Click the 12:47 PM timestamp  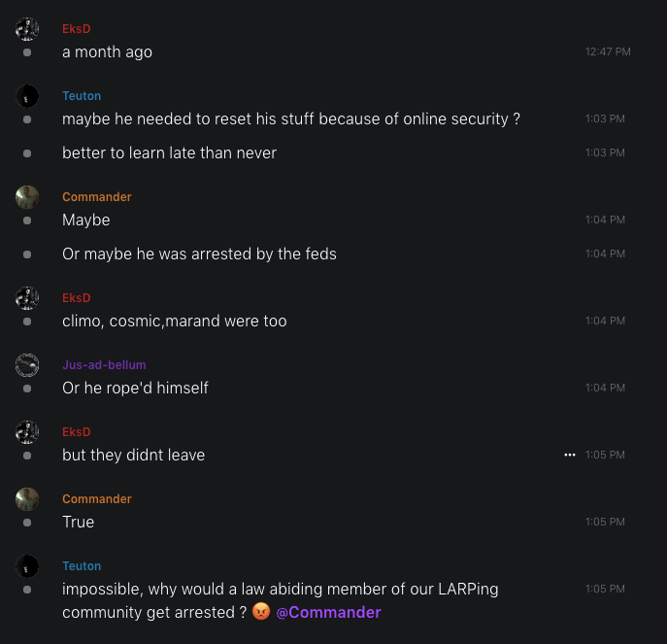608,51
